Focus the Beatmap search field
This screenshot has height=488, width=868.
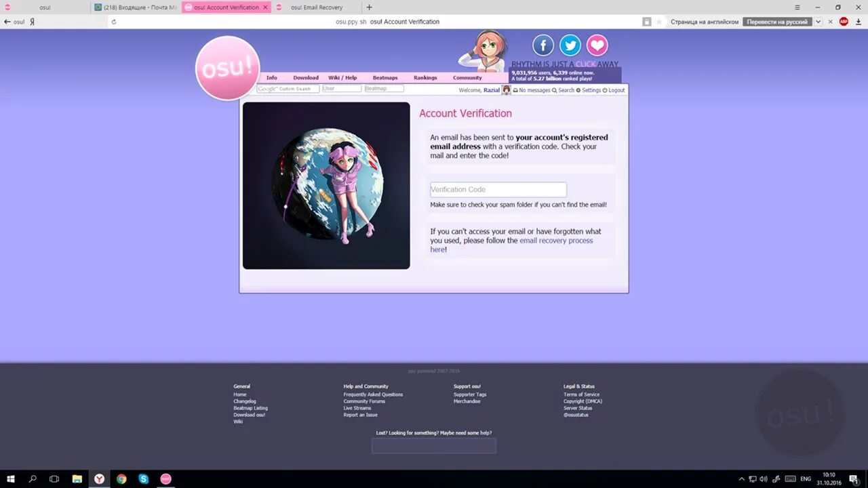pyautogui.click(x=384, y=89)
